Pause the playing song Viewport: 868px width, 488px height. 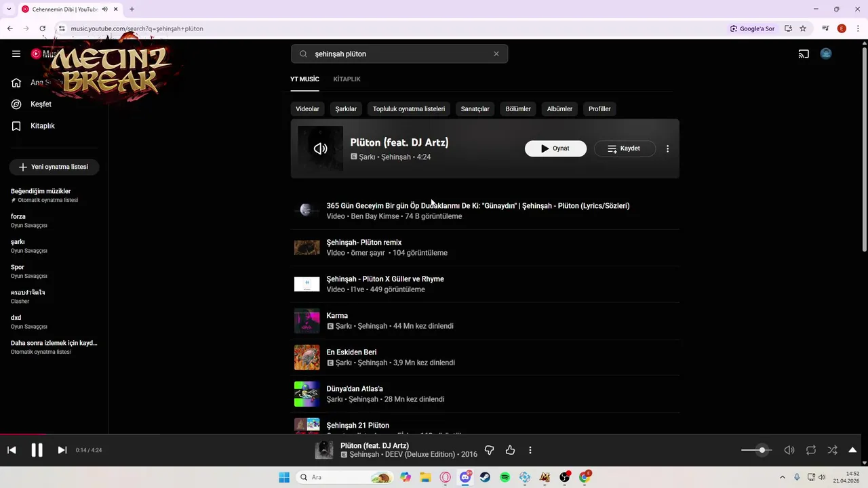(37, 450)
